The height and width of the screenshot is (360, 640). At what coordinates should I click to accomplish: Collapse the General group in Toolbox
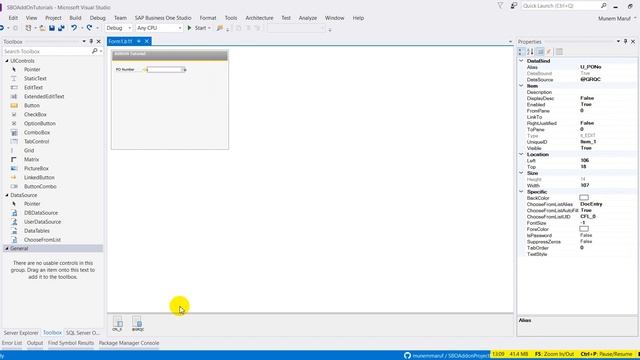pos(7,248)
